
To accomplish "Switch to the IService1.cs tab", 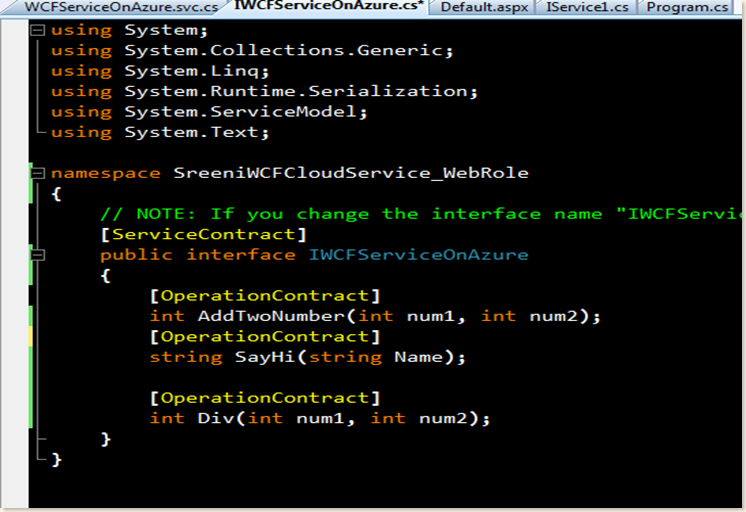I will (x=587, y=7).
